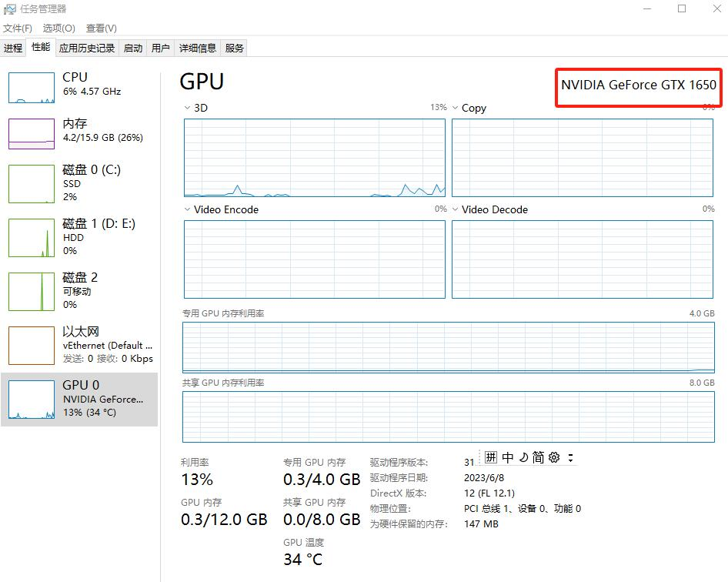Viewport: 728px width, 582px height.
Task: Open the 文件(F) menu
Action: (x=18, y=28)
